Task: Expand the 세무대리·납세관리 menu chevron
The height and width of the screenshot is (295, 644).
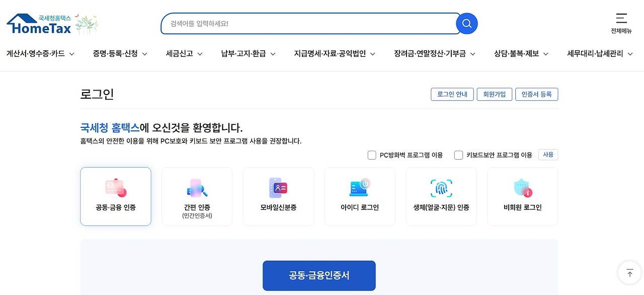Action: pyautogui.click(x=630, y=54)
